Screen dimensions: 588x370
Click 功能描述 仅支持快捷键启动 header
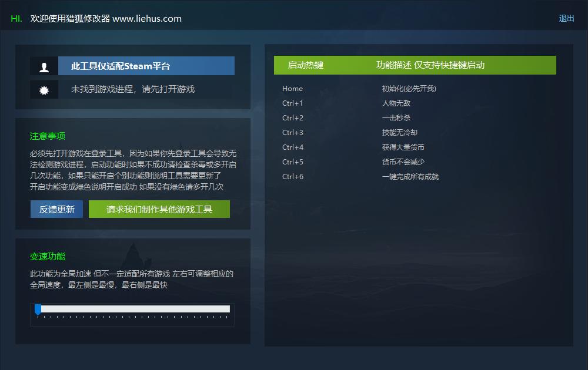(430, 65)
